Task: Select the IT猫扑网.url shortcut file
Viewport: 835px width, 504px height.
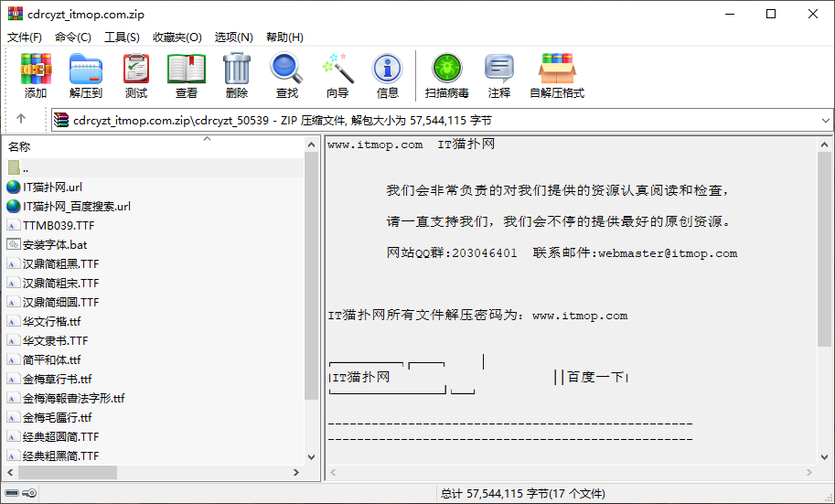Action: [x=52, y=187]
